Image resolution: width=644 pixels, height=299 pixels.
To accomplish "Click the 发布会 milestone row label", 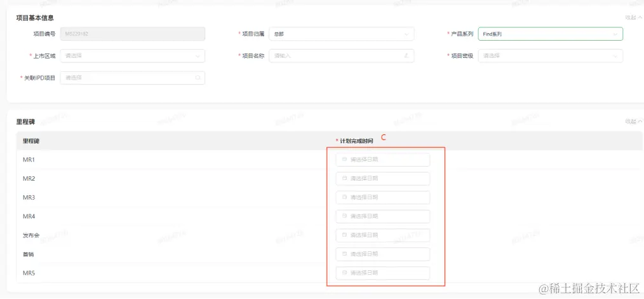I will pyautogui.click(x=31, y=235).
